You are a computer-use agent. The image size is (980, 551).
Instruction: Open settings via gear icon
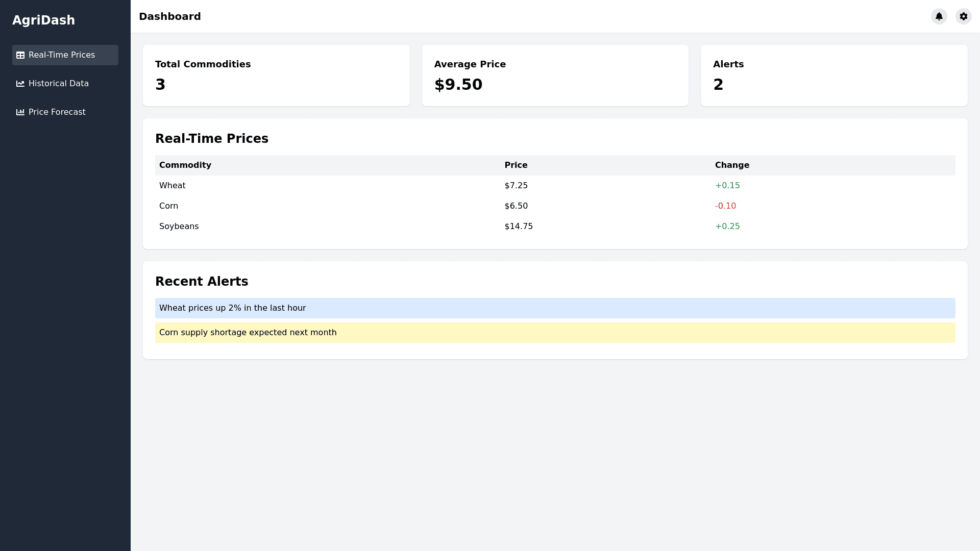tap(963, 16)
